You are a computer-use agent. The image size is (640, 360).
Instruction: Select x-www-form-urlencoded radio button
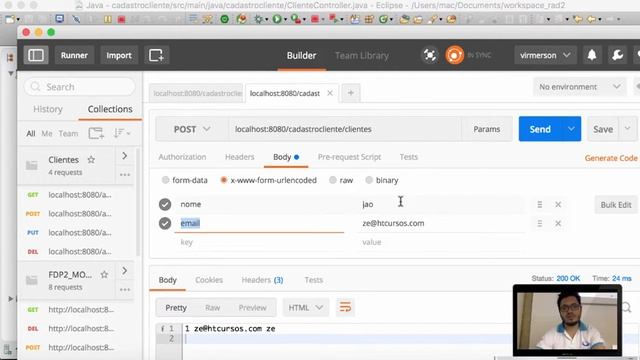(224, 180)
